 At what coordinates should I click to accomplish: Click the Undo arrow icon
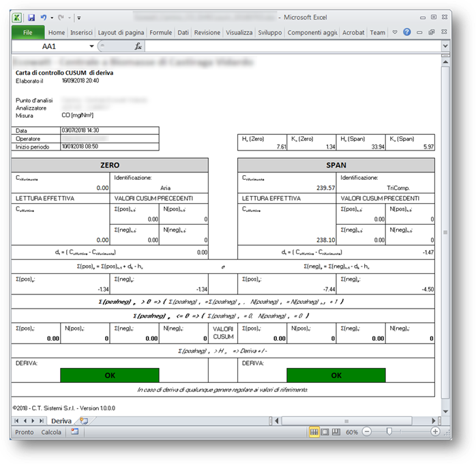point(44,17)
